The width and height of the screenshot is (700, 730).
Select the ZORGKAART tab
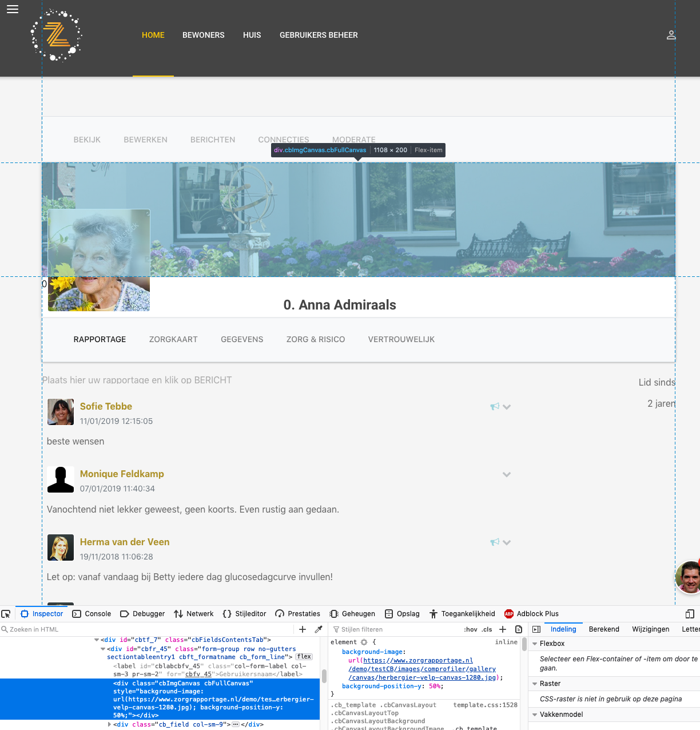[x=173, y=339]
